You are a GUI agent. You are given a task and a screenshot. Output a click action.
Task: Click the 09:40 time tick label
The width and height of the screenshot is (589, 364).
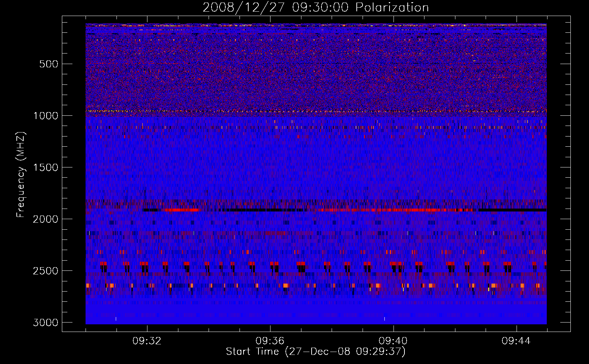393,341
